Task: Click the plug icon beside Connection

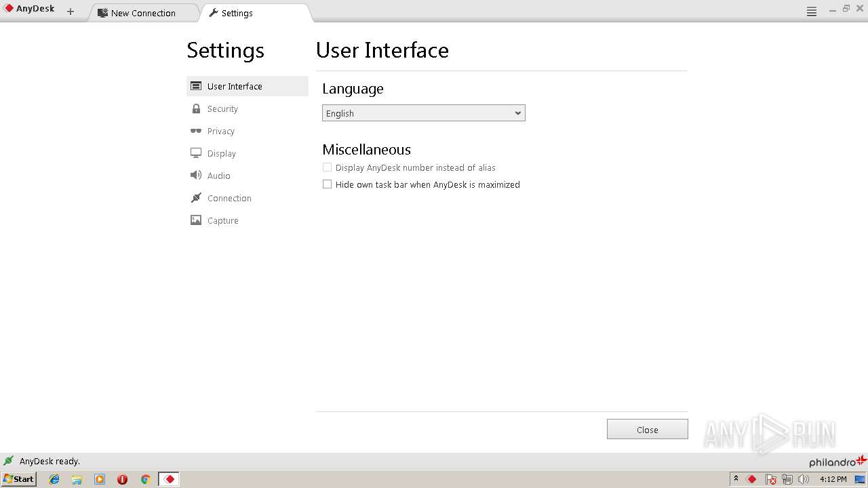Action: point(196,198)
